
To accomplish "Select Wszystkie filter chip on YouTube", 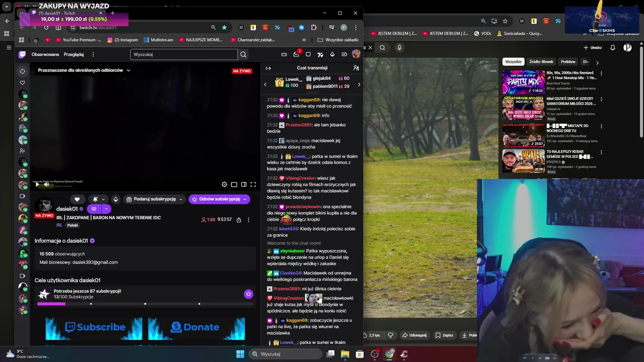I will (513, 62).
